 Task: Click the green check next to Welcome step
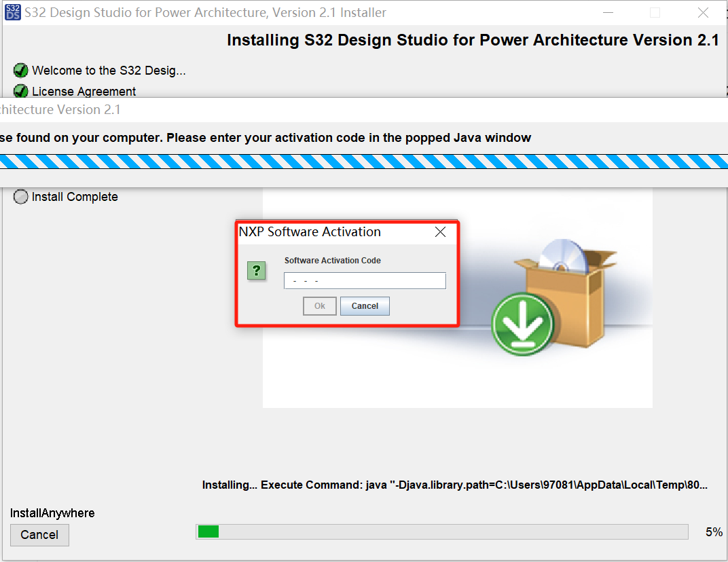coord(20,71)
